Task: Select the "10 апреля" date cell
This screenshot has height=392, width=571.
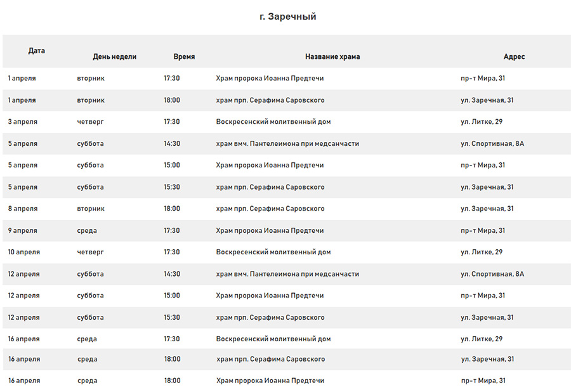Action: click(x=23, y=252)
